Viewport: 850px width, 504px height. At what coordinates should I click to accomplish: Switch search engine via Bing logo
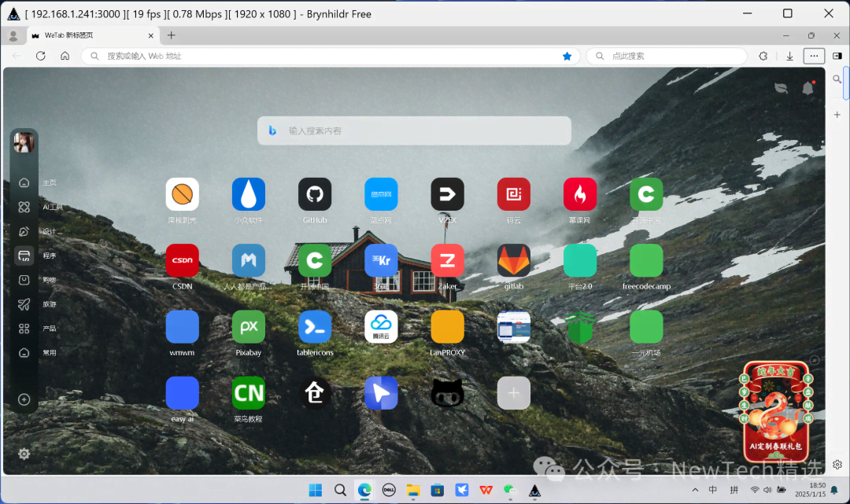pos(272,131)
